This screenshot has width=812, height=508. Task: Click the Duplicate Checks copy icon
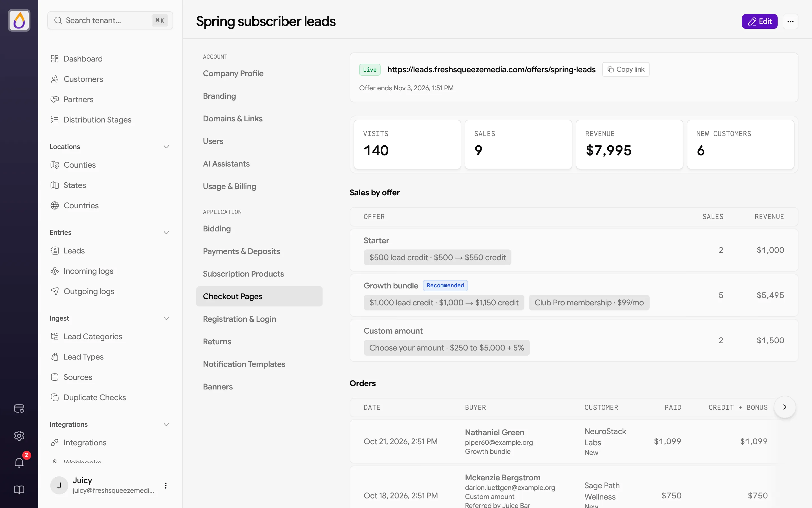[55, 397]
